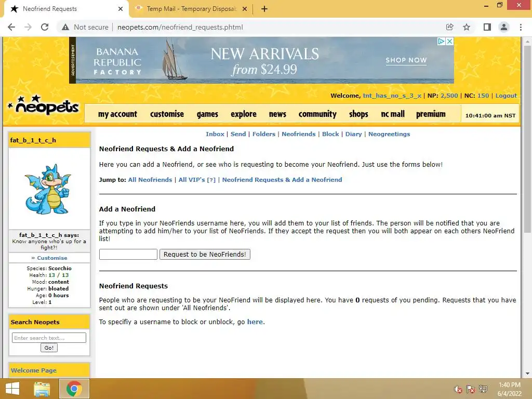This screenshot has height=399, width=532.
Task: Click the Send link
Action: click(238, 134)
